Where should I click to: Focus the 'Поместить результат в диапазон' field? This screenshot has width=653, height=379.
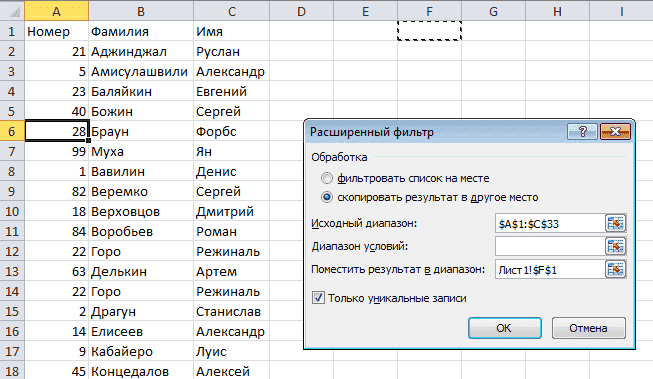click(550, 269)
